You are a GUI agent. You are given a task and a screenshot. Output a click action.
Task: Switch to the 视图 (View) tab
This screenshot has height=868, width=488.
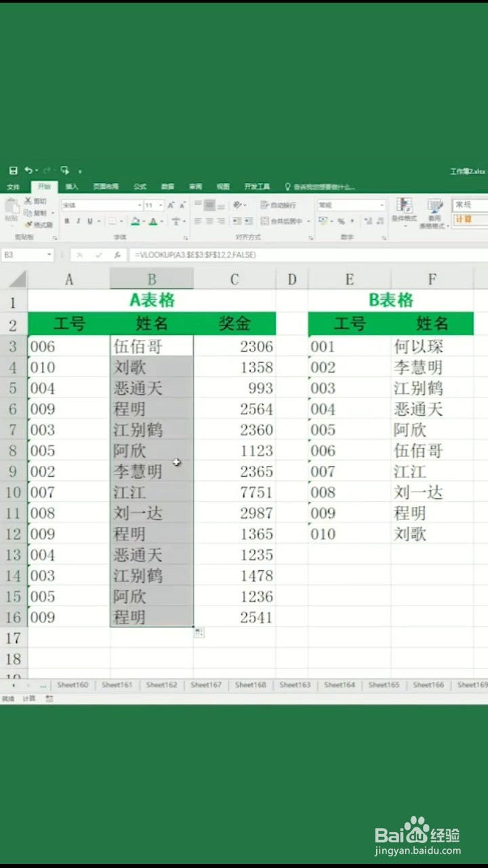click(x=223, y=186)
